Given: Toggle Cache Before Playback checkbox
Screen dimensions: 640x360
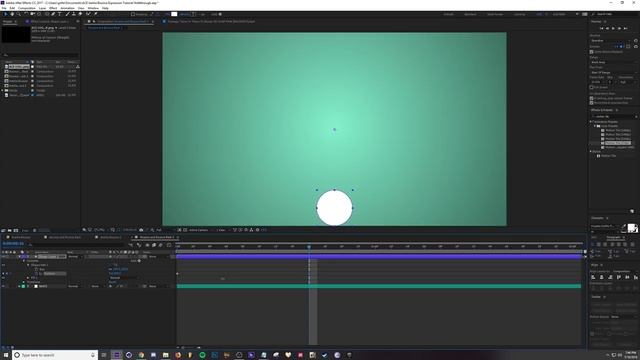Looking at the screenshot, I should 591,52.
